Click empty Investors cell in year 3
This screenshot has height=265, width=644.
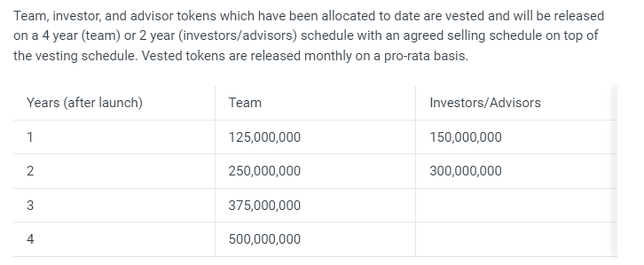pos(515,205)
